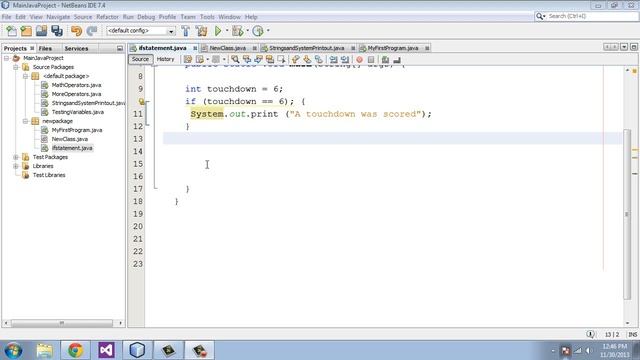The width and height of the screenshot is (640, 360).
Task: Collapse the default package node
Action: [x=25, y=76]
